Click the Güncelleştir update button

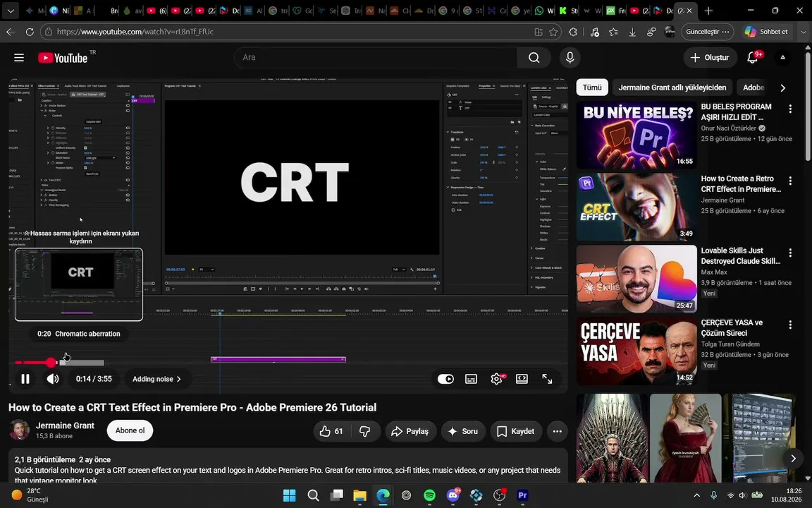coord(708,32)
